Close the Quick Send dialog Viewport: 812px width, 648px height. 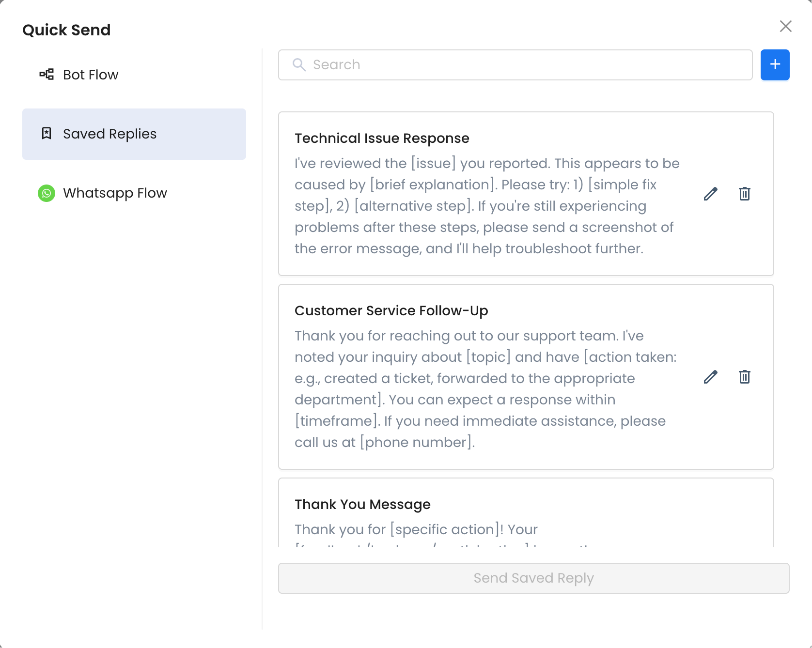(785, 26)
